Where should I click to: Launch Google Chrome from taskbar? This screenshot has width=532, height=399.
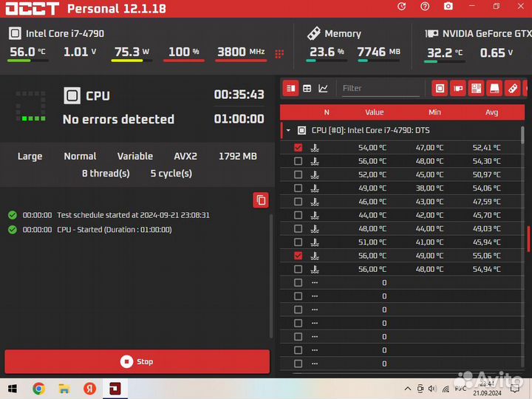[38, 389]
